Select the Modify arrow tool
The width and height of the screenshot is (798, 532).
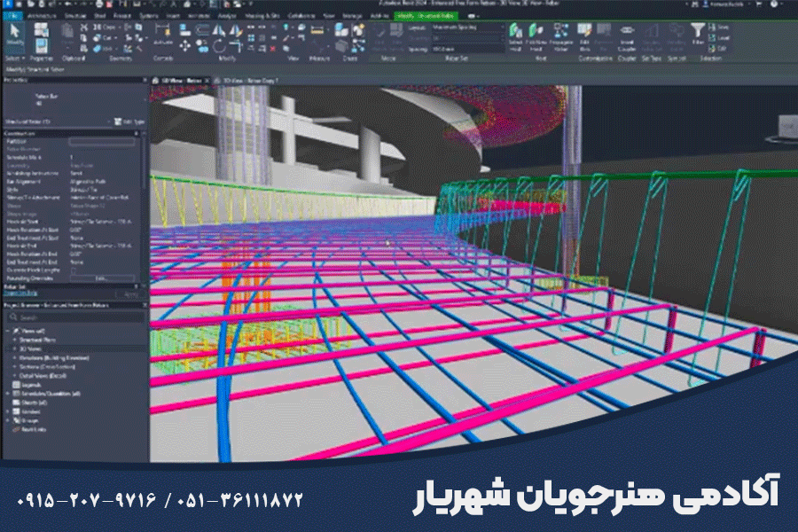point(15,35)
